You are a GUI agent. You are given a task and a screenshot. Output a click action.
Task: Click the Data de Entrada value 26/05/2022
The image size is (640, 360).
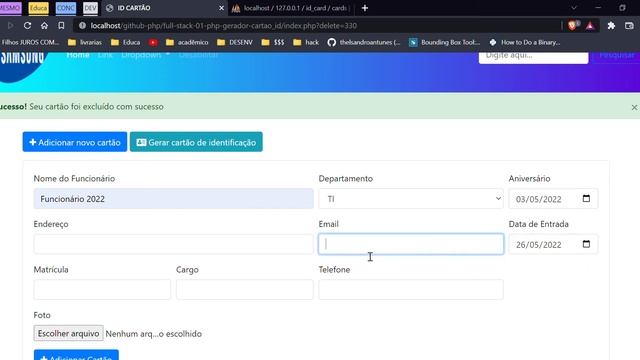pos(538,245)
